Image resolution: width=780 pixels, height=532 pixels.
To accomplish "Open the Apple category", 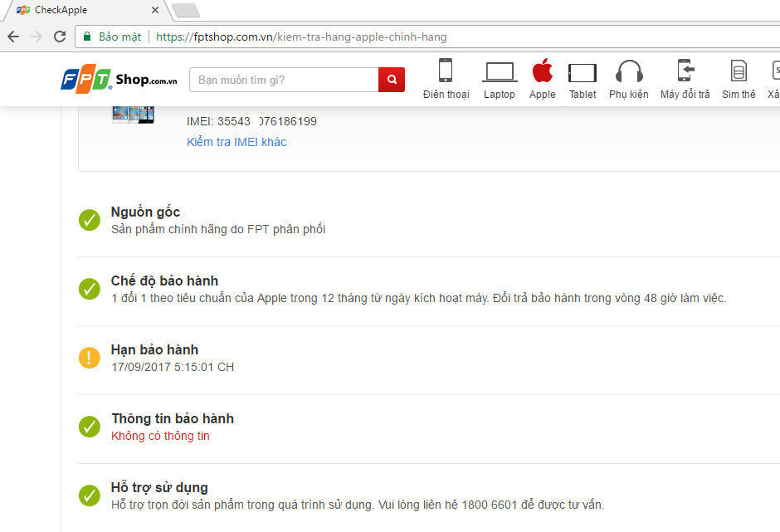I will click(542, 80).
